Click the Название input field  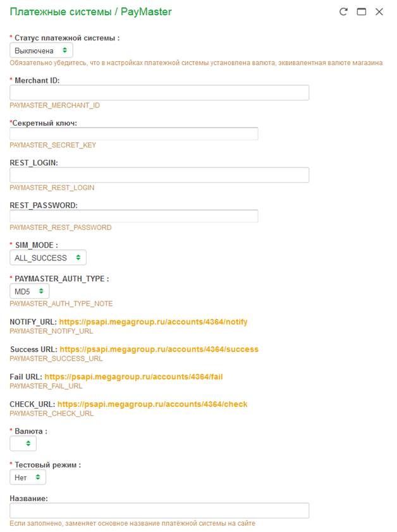[x=159, y=511]
